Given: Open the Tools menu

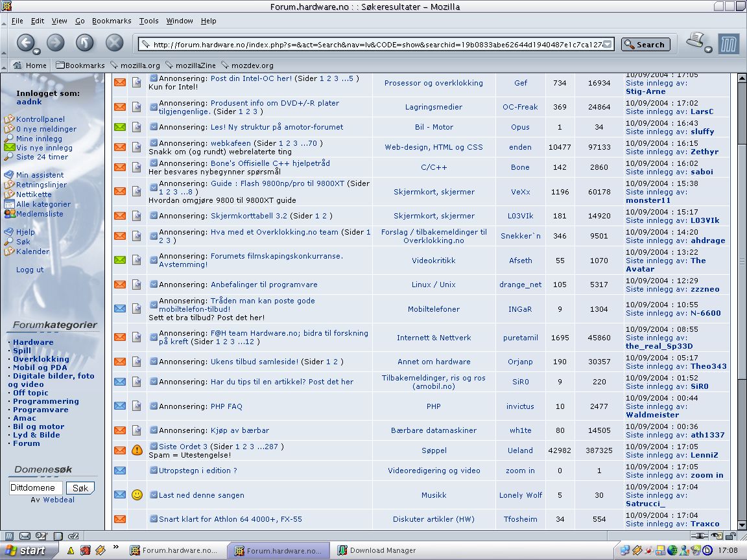Looking at the screenshot, I should coord(148,21).
